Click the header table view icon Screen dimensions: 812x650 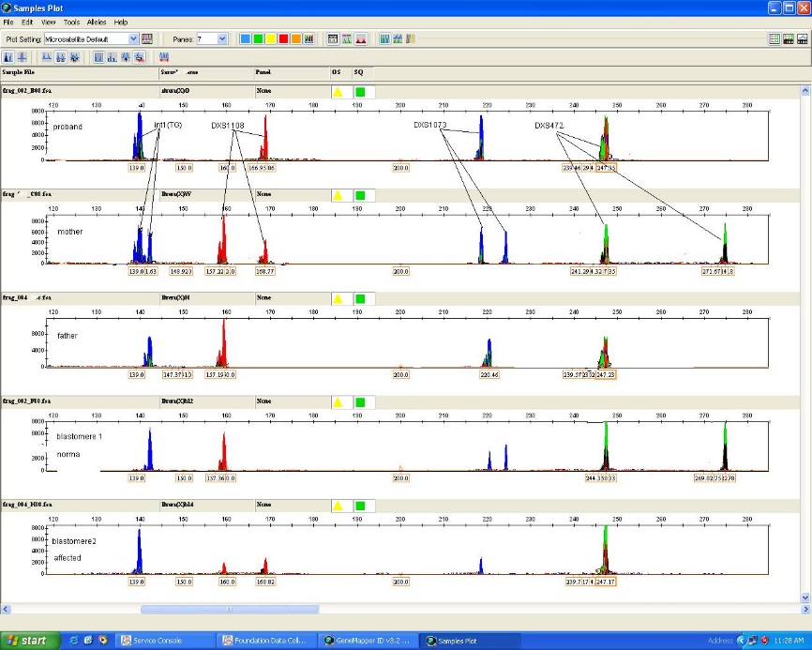tap(333, 39)
